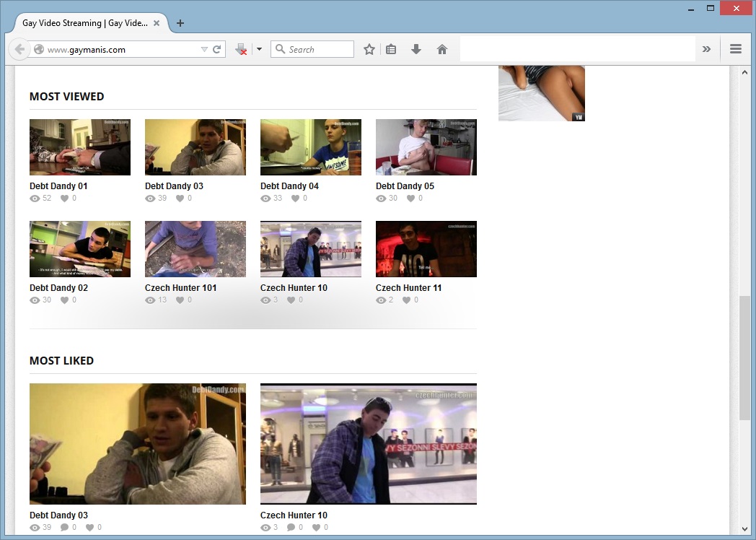Click the vertical scrollbar thumb
The height and width of the screenshot is (540, 756).
(744, 357)
